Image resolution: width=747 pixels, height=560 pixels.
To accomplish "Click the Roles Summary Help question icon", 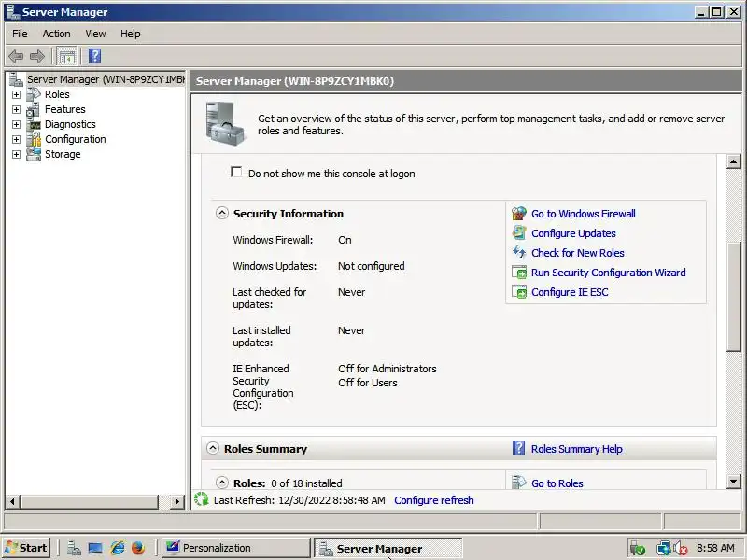I will [x=518, y=448].
